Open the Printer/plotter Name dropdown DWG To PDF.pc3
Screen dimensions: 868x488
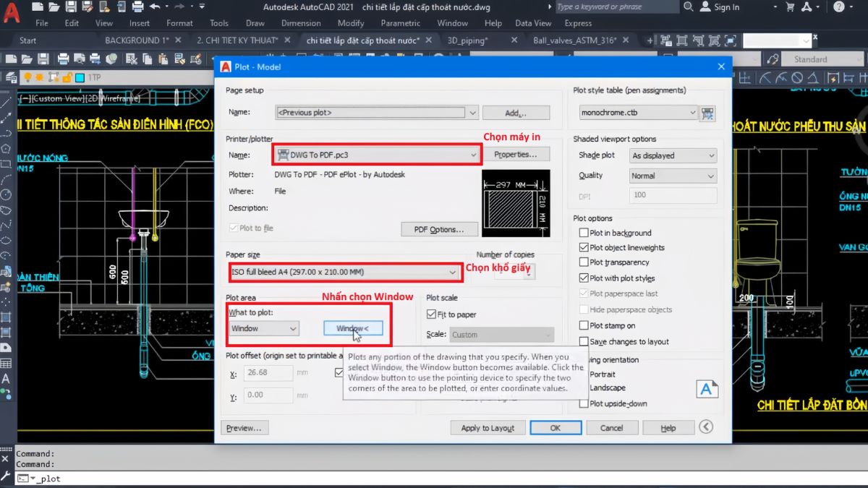coord(473,155)
